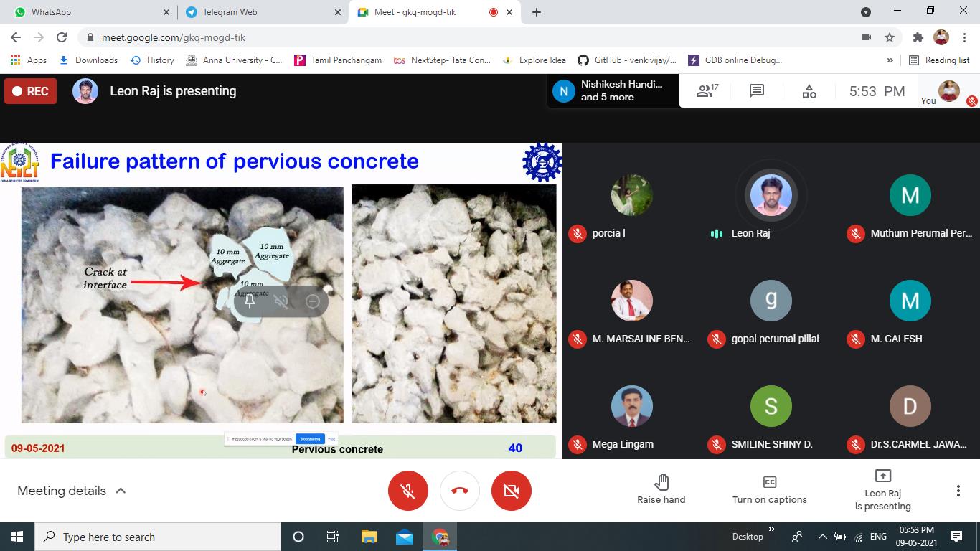
Task: Click the red leave call button
Action: tap(459, 491)
